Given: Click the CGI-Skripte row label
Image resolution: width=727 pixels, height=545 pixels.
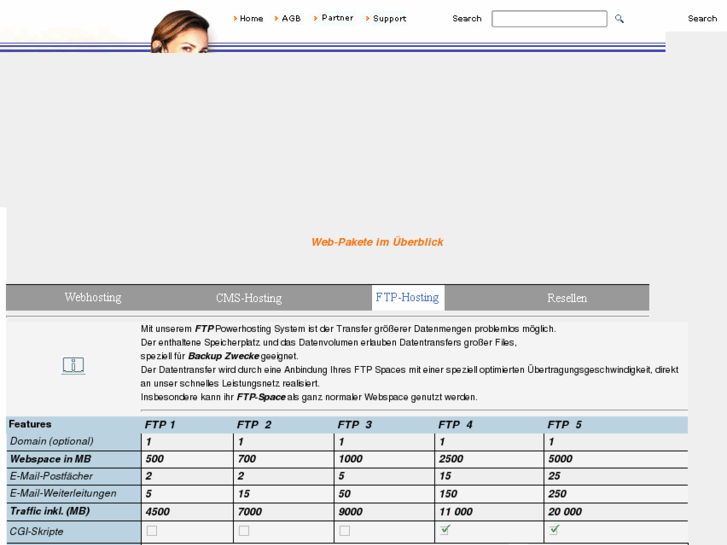Looking at the screenshot, I should tap(37, 532).
